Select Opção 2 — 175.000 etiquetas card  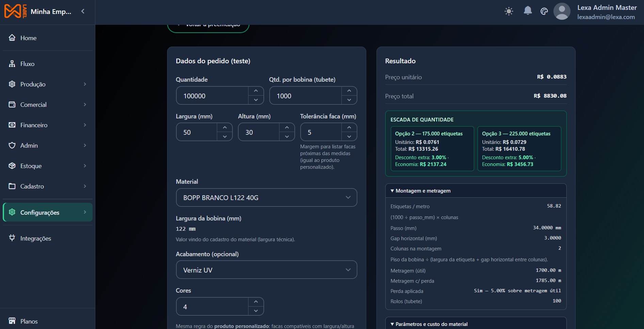coord(432,149)
